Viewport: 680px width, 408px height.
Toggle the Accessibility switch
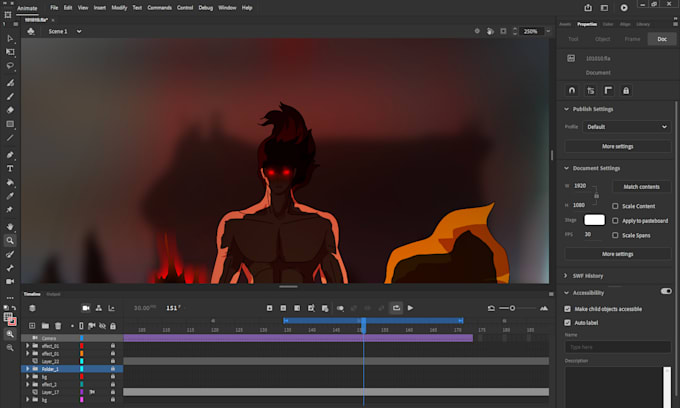pyautogui.click(x=666, y=291)
